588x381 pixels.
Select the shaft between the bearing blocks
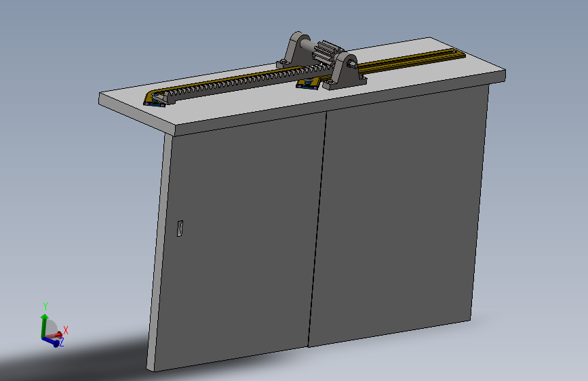309,47
